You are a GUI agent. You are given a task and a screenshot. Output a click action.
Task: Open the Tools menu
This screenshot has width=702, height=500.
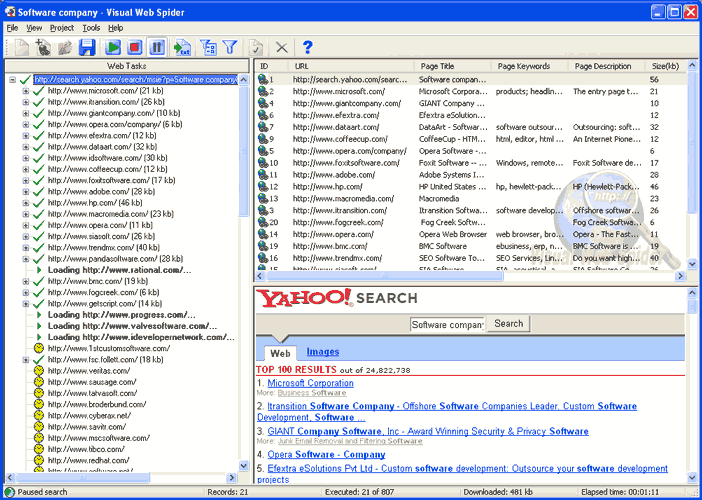click(91, 28)
